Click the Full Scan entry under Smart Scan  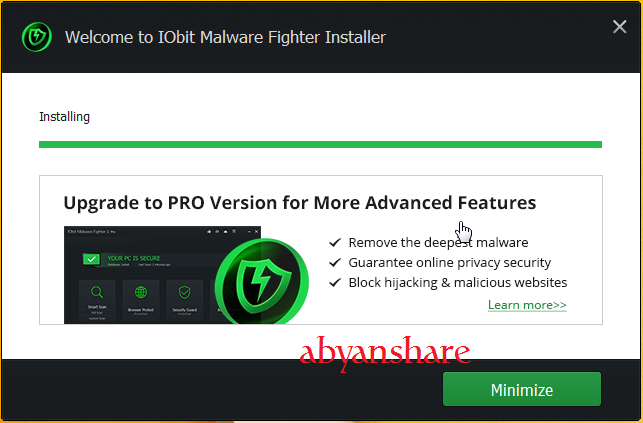pyautogui.click(x=97, y=313)
